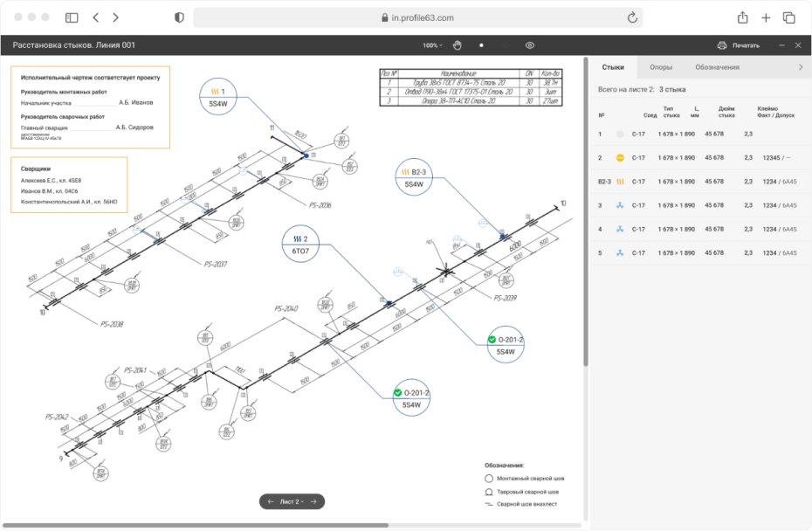Click the blue fan icon on row 3
The image size is (812, 531).
pos(620,206)
